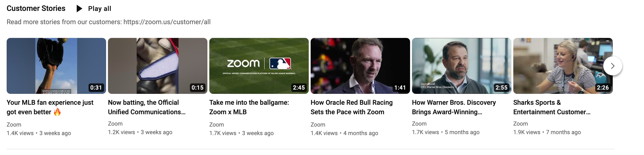
Task: Play the Sharks Sports headset woman thumbnail
Action: point(558,66)
